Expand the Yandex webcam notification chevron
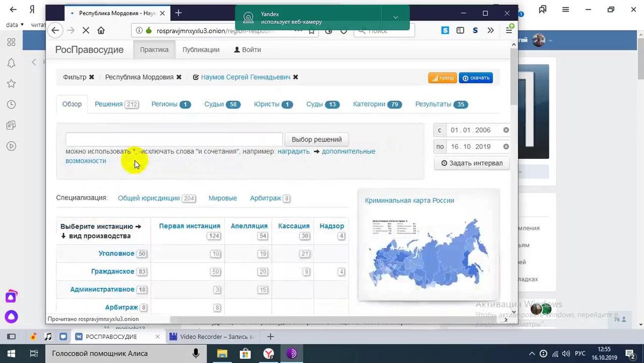This screenshot has height=363, width=644. click(396, 17)
